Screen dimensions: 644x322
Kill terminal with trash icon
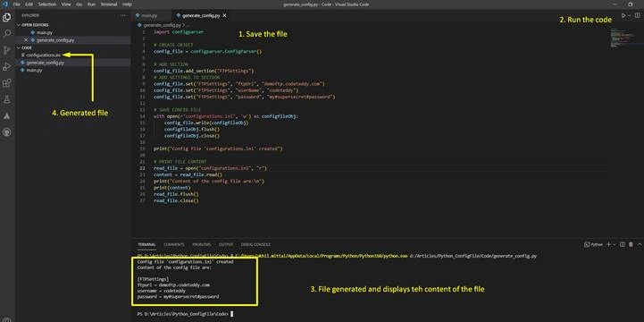(x=630, y=244)
